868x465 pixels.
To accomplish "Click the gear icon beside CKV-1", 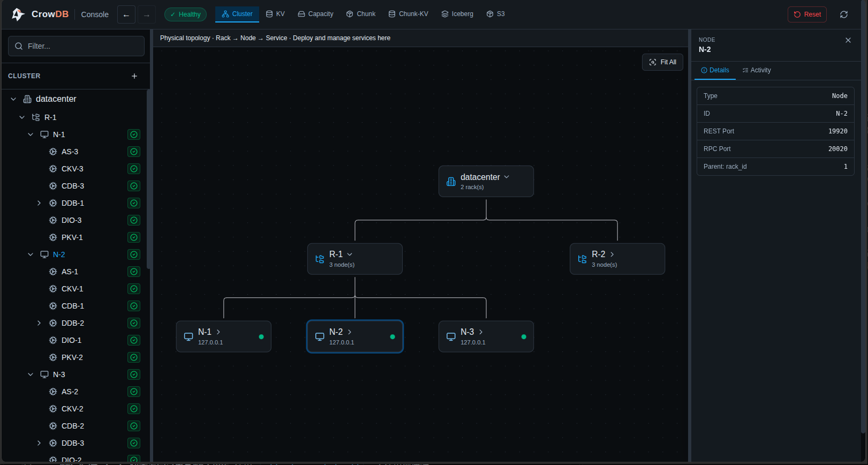I will pos(53,289).
